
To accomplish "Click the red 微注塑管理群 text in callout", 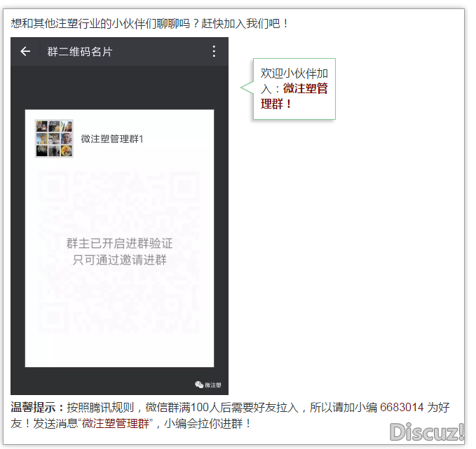I will (x=294, y=96).
